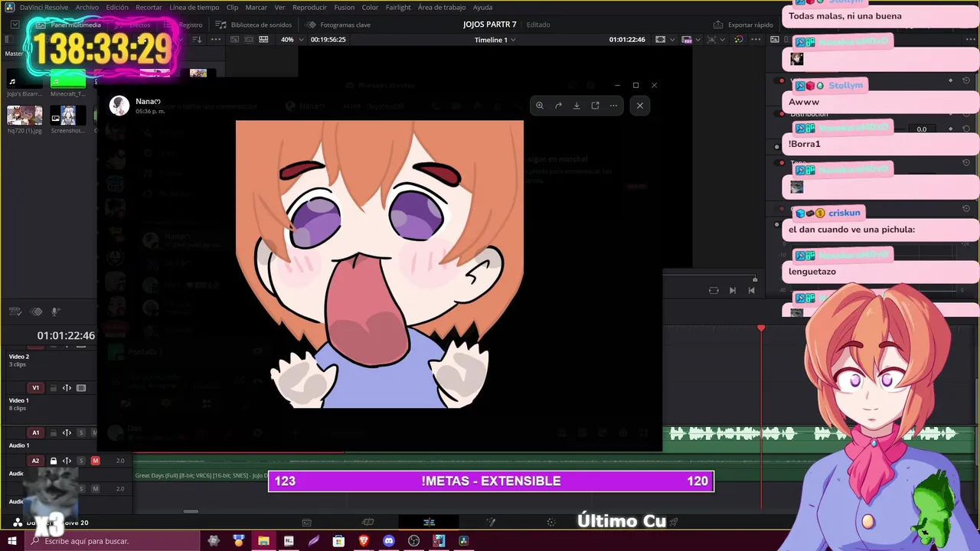Open the Fotogramas clave panel
The width and height of the screenshot is (980, 551).
pos(338,24)
